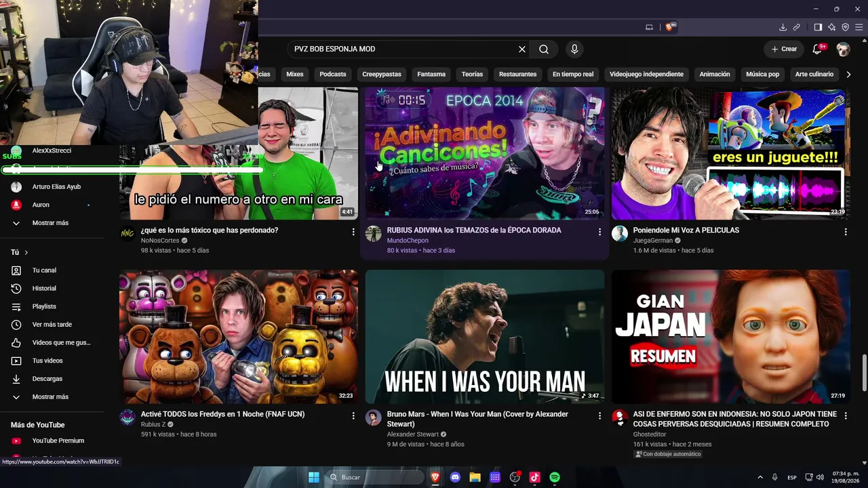
Task: Select the Fantasma category chip
Action: (x=431, y=75)
